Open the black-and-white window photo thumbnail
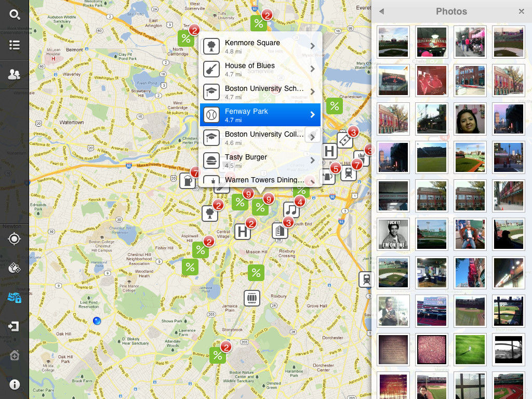 (x=508, y=349)
